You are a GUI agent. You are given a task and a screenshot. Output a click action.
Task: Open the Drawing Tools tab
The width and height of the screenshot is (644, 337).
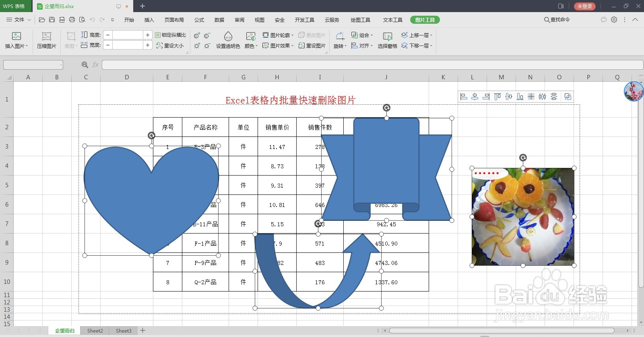coord(360,20)
